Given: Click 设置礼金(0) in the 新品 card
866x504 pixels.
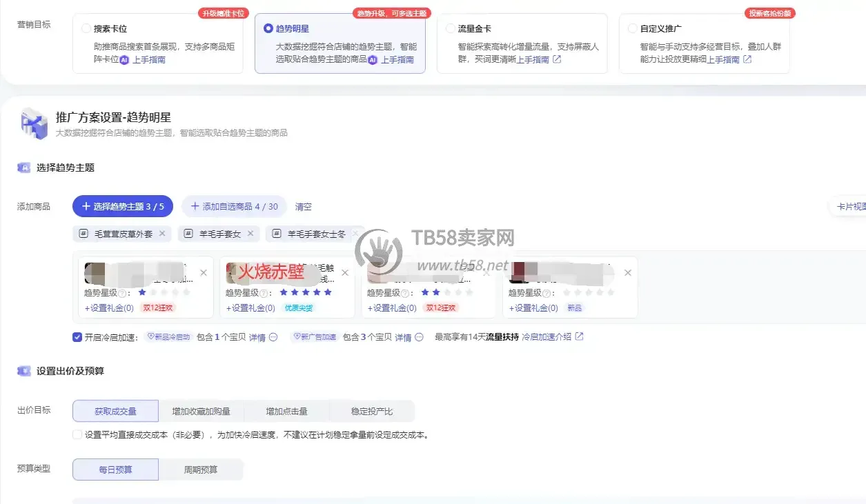Looking at the screenshot, I should [533, 308].
